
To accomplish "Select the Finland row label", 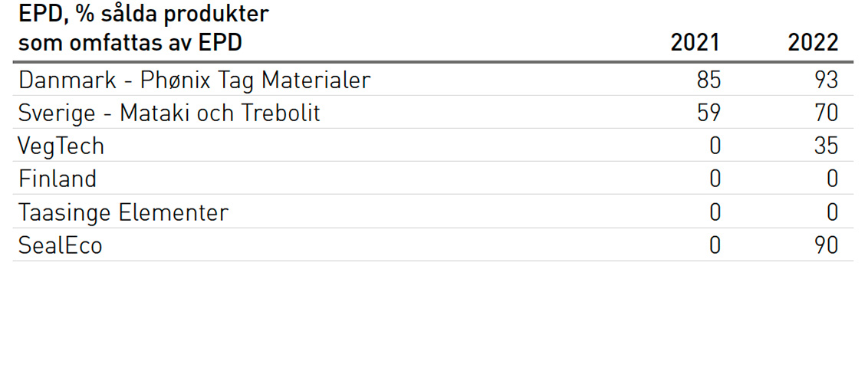I will [58, 179].
